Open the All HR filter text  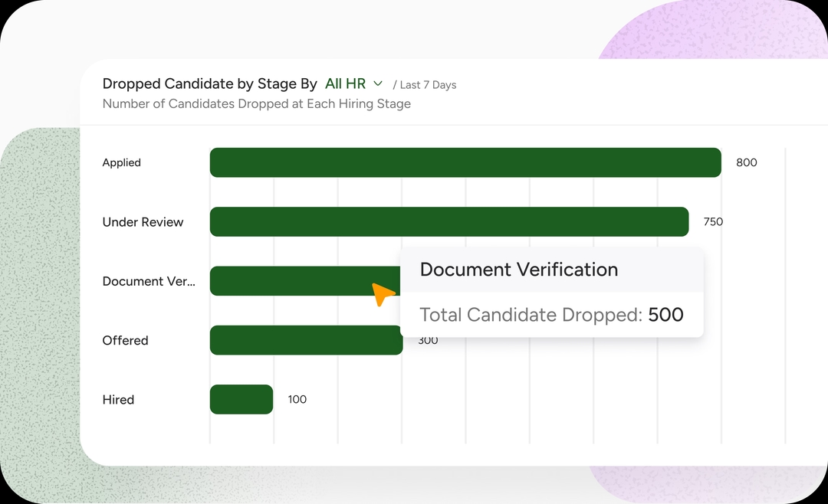(345, 83)
